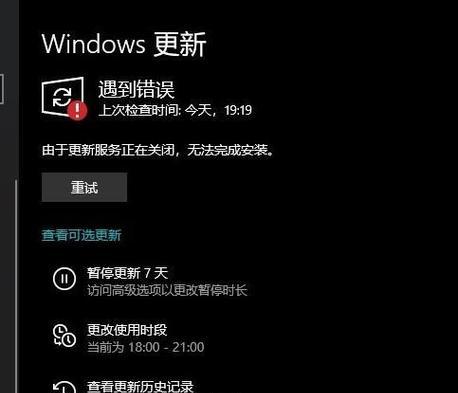
Task: Click the Windows Update sync status icon
Action: [63, 97]
